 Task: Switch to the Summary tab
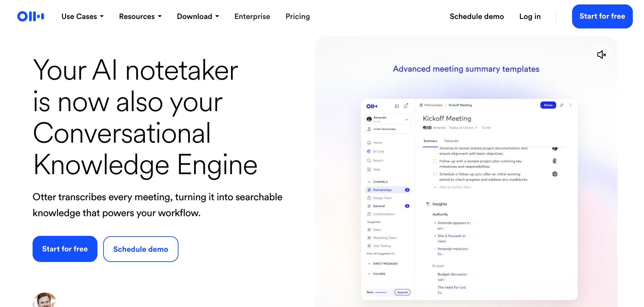[x=430, y=141]
